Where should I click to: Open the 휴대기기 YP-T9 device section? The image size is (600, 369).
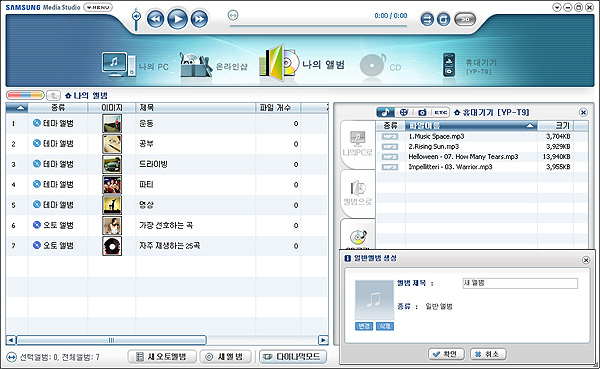(469, 66)
